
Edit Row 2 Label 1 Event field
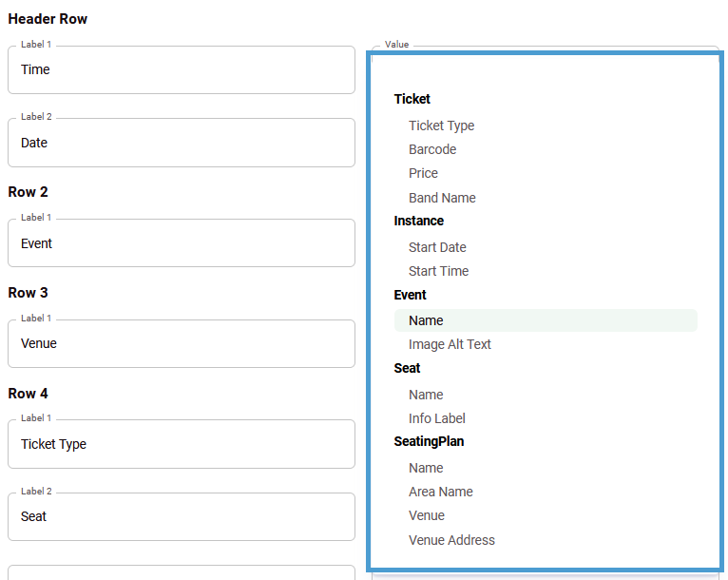tap(182, 242)
